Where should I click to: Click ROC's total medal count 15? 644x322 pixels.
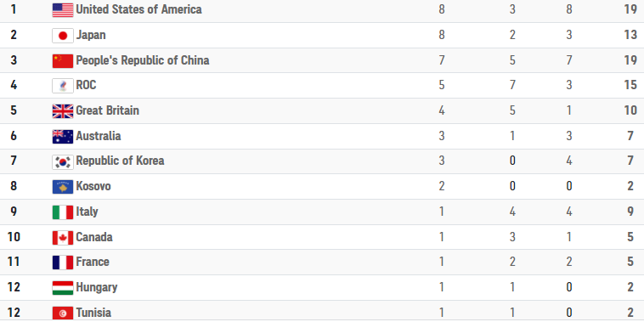click(x=630, y=86)
